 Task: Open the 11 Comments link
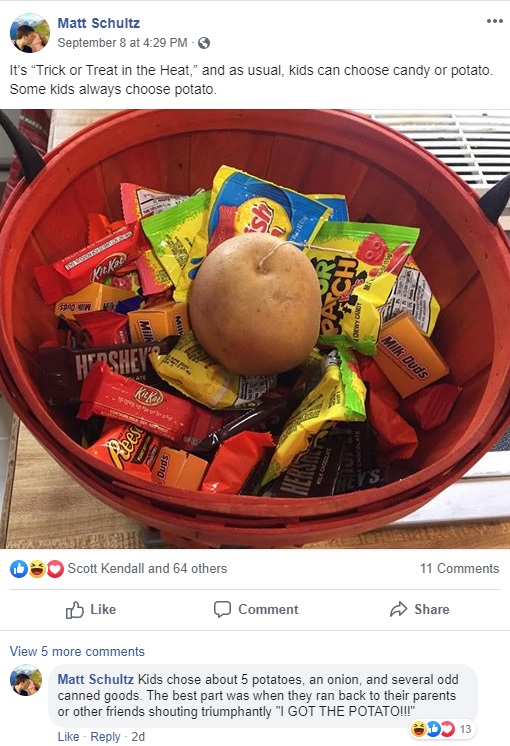click(x=459, y=568)
